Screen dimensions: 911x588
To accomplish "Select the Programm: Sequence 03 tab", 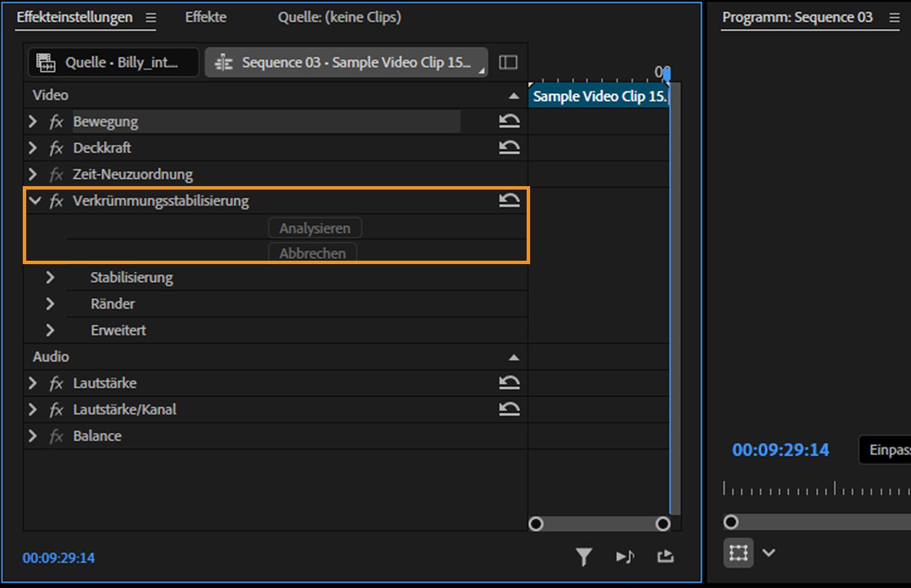I will (797, 17).
